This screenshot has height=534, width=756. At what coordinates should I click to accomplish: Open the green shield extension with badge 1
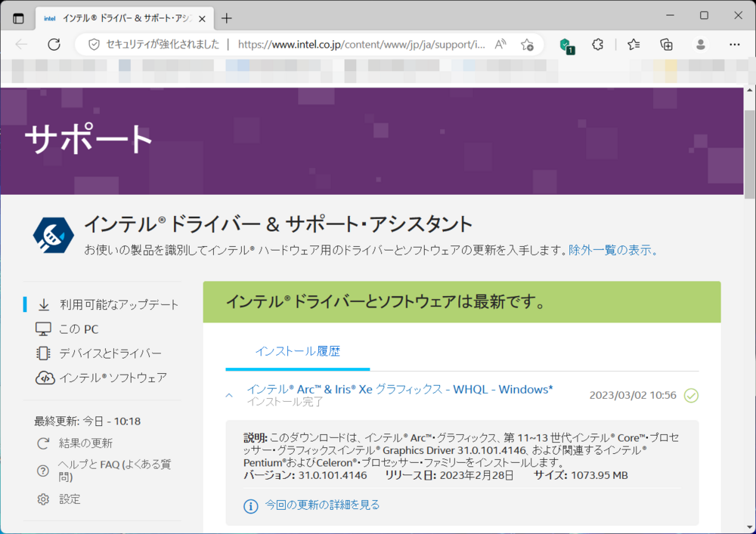[x=566, y=46]
